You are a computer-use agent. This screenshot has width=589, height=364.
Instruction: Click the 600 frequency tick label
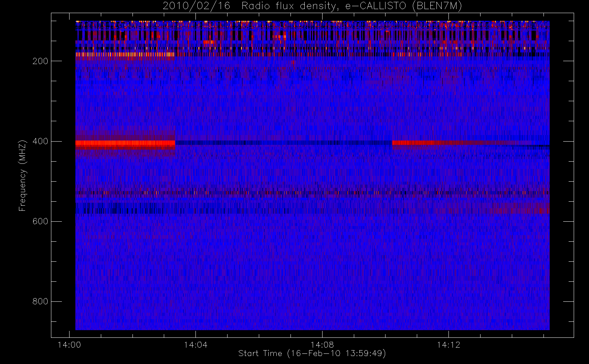point(40,221)
